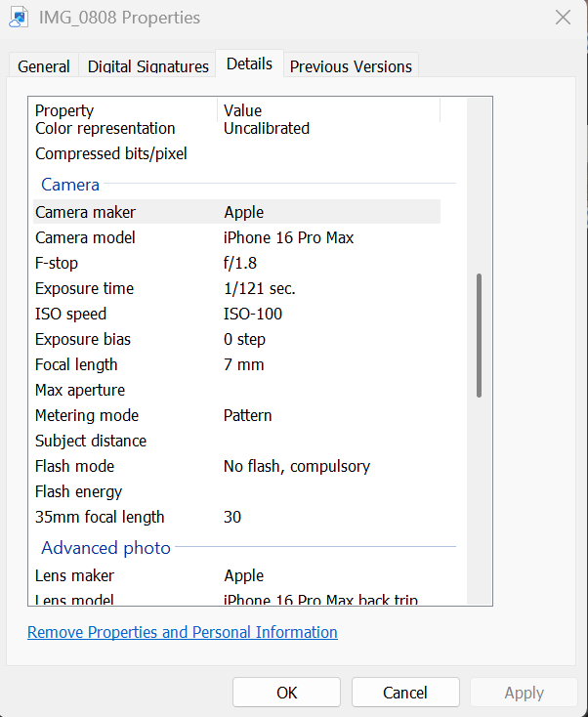This screenshot has width=588, height=717.
Task: Click the Property column header
Action: pyautogui.click(x=64, y=110)
